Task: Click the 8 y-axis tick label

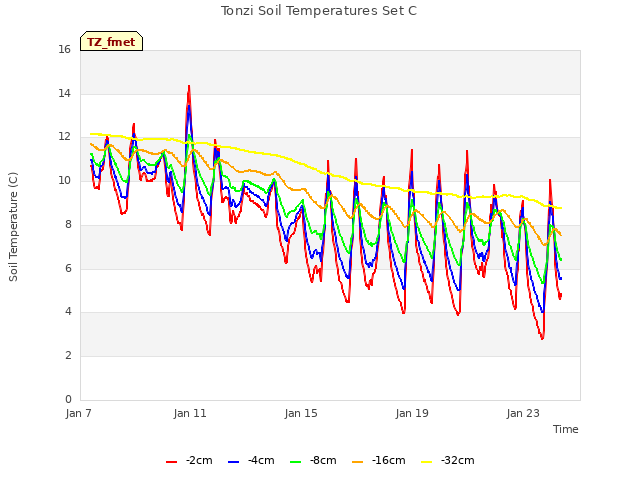Action: click(68, 224)
